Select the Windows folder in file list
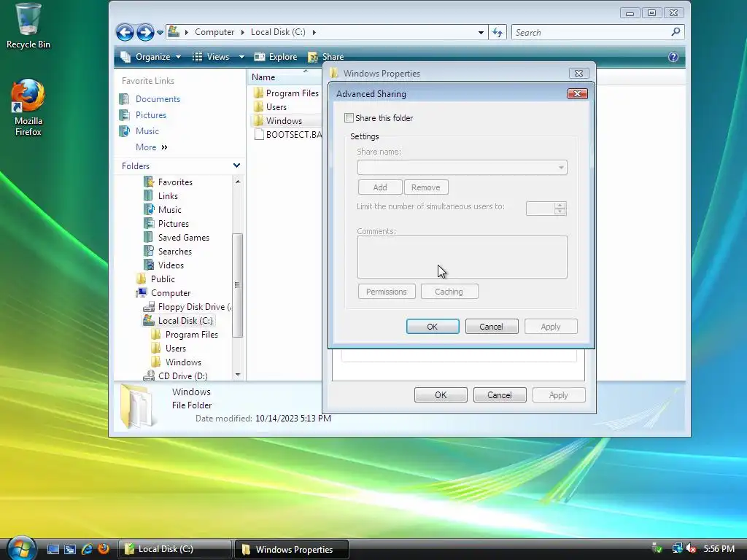747x560 pixels. pos(278,121)
